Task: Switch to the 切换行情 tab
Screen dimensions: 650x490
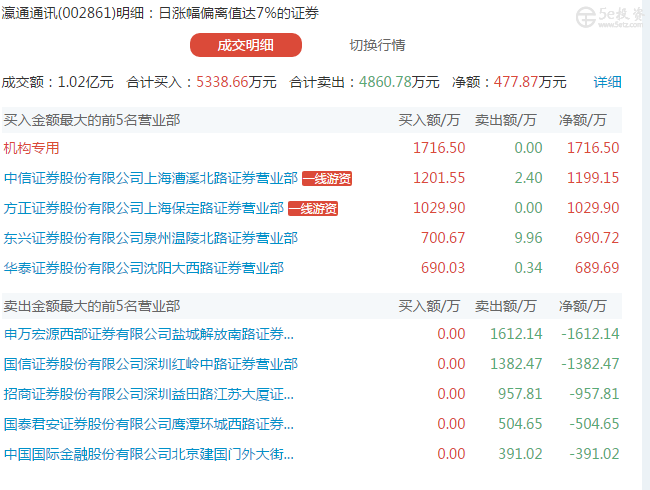Action: [377, 45]
